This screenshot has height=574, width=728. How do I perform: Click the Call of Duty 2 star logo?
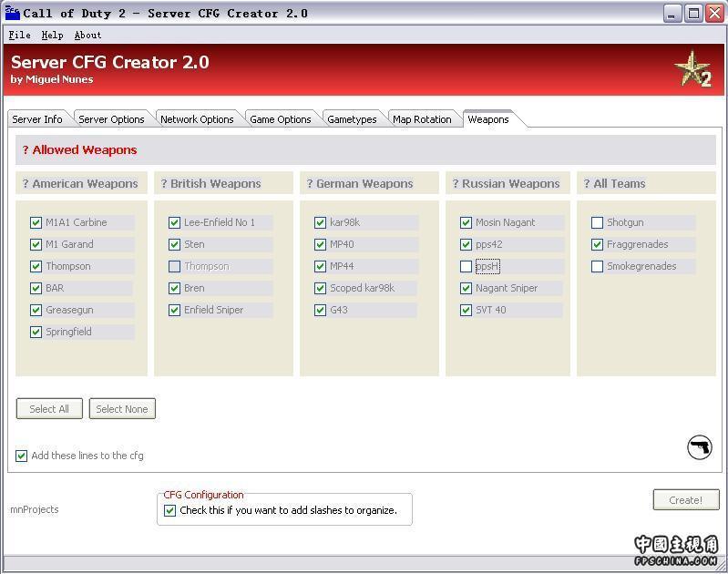tap(692, 69)
